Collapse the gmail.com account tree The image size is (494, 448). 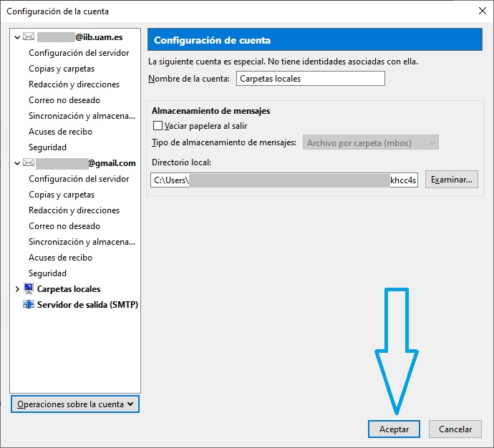18,163
